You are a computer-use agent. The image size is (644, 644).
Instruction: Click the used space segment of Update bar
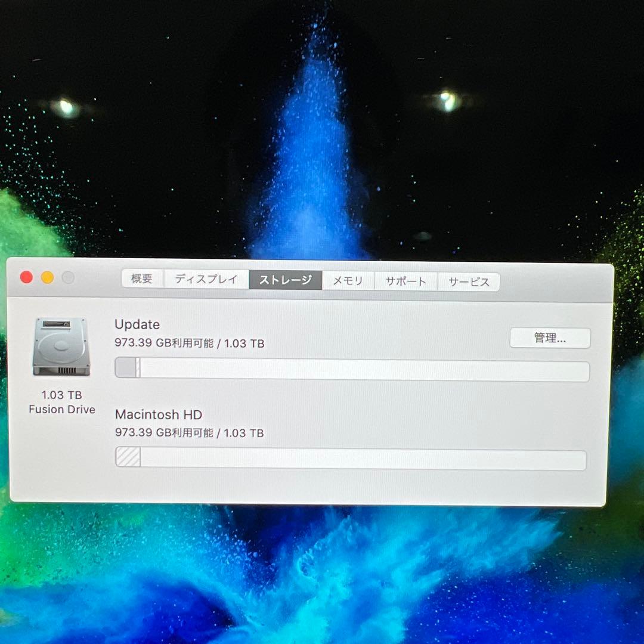(x=126, y=368)
